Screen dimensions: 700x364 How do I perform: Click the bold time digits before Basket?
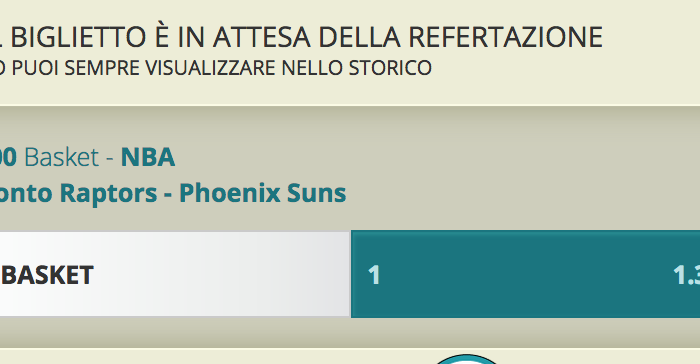(x=8, y=157)
